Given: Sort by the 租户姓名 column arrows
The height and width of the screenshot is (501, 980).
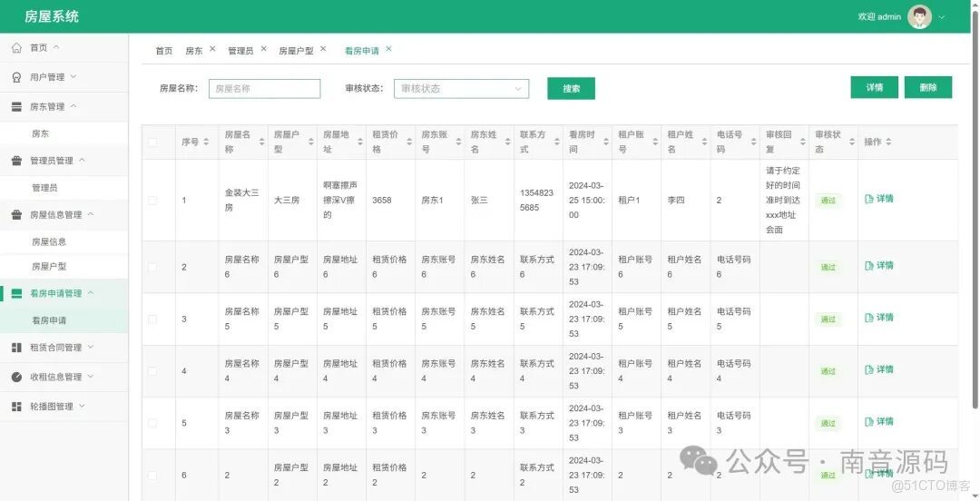Looking at the screenshot, I should point(704,142).
